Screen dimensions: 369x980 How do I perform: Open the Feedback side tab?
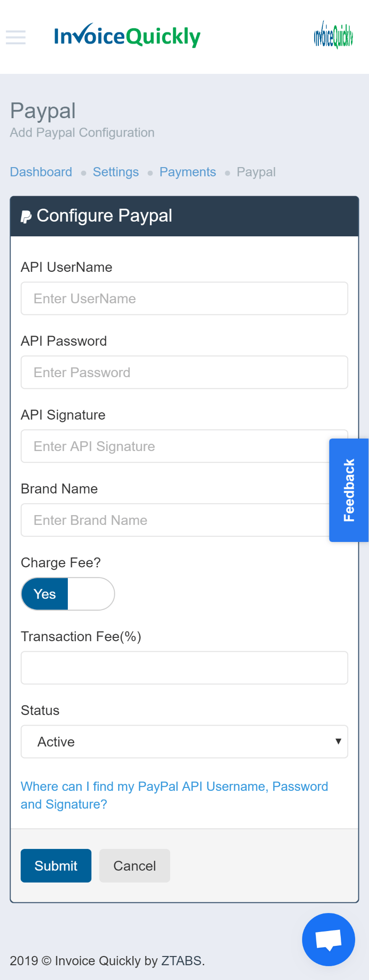point(349,490)
